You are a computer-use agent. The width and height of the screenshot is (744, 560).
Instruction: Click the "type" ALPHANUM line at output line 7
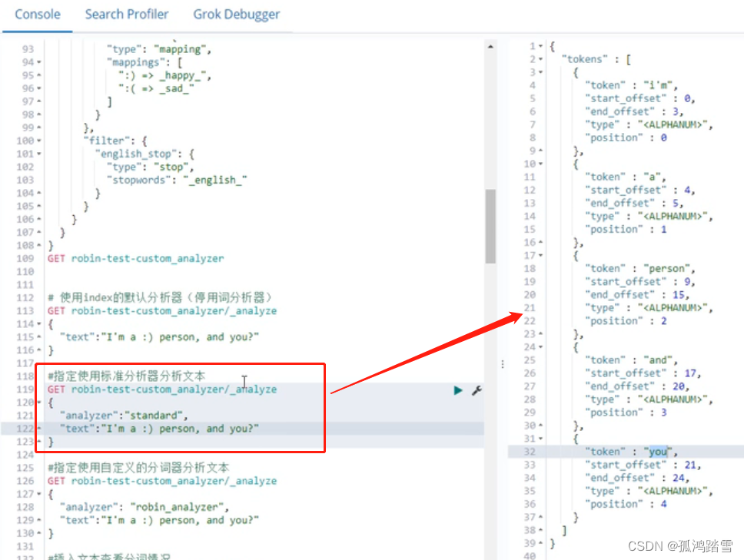(x=649, y=124)
